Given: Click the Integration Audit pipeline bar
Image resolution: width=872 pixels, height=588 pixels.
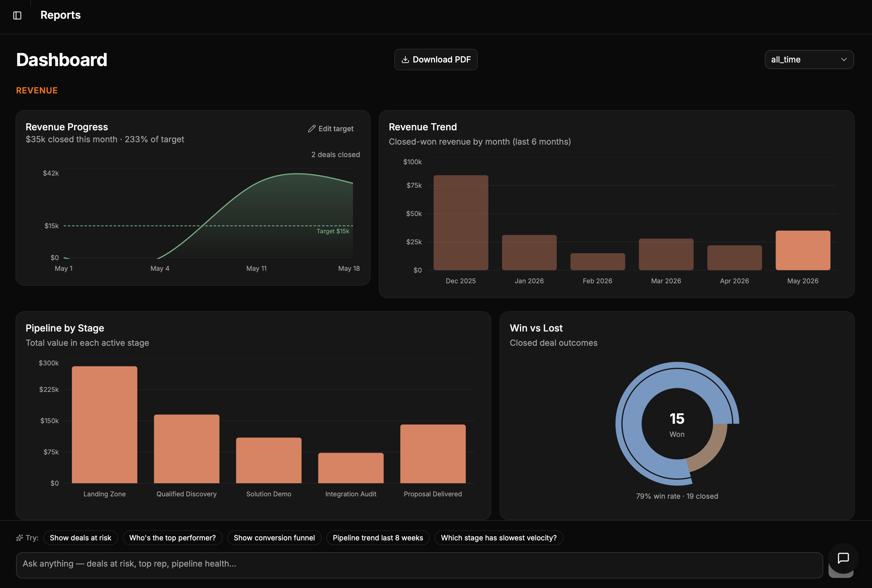Looking at the screenshot, I should [351, 468].
